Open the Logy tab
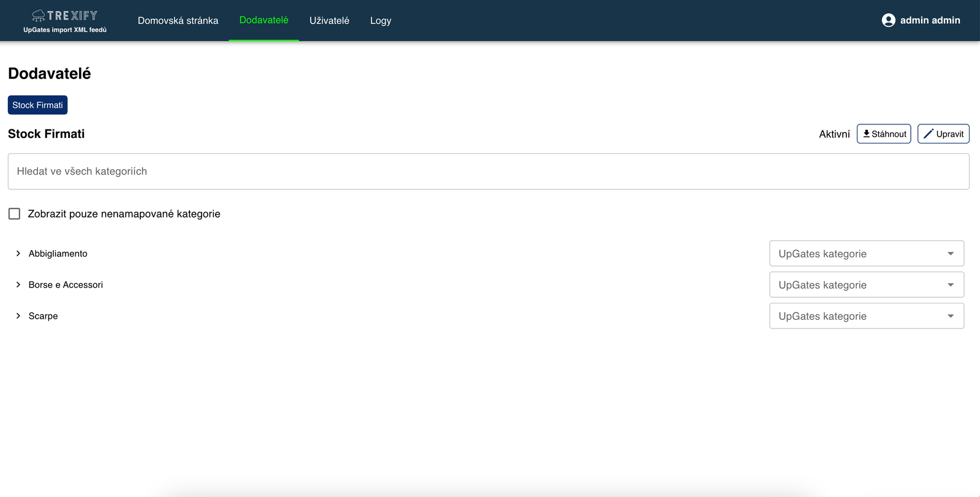The height and width of the screenshot is (497, 980). click(x=380, y=20)
